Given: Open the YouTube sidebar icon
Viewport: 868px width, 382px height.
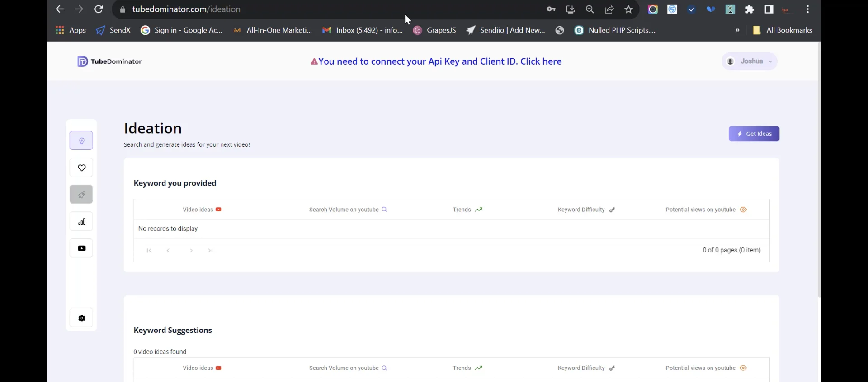Looking at the screenshot, I should pyautogui.click(x=81, y=248).
